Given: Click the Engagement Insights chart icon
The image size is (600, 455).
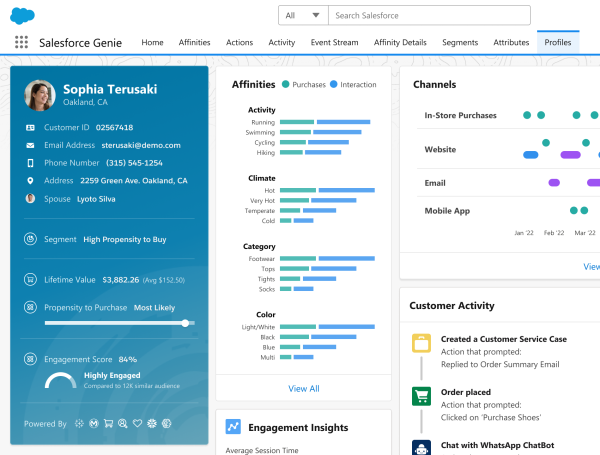Looking at the screenshot, I should tap(233, 427).
